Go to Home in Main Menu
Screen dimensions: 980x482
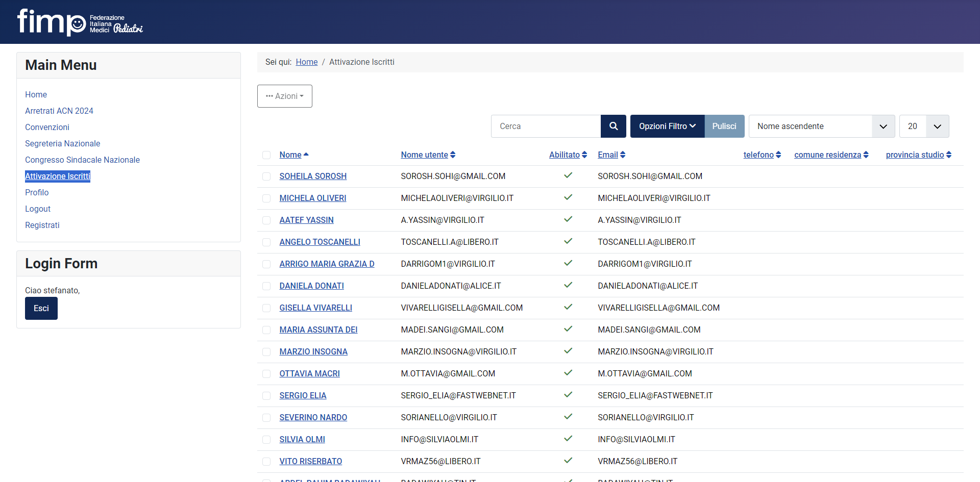pos(36,94)
